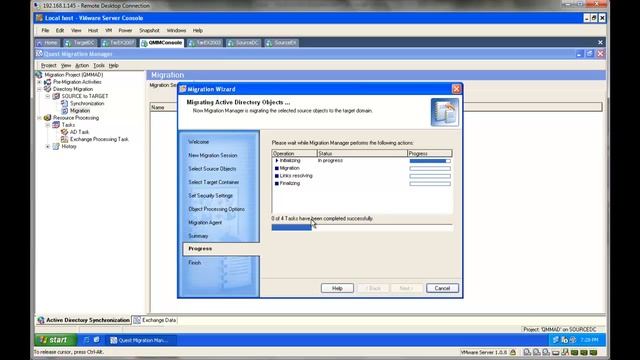Click the Operation column header
640x360 pixels.
coord(295,153)
